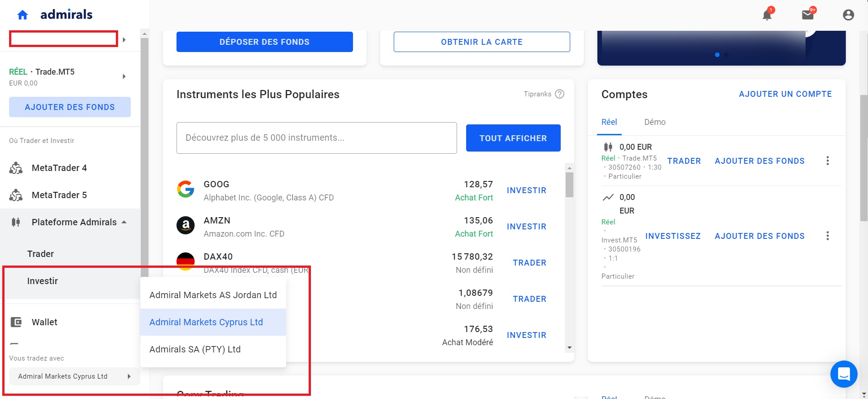Click AJOUTER UN COMPTE link
The height and width of the screenshot is (399, 868).
pos(785,94)
